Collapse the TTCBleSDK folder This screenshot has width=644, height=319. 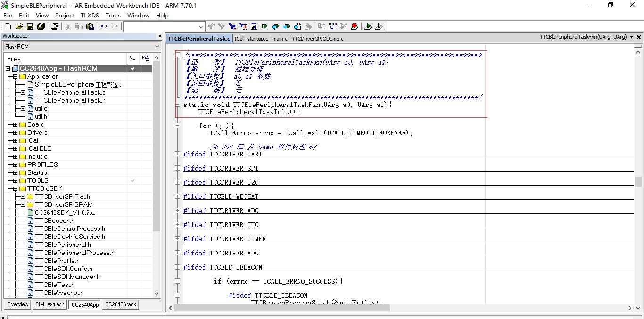(x=15, y=188)
